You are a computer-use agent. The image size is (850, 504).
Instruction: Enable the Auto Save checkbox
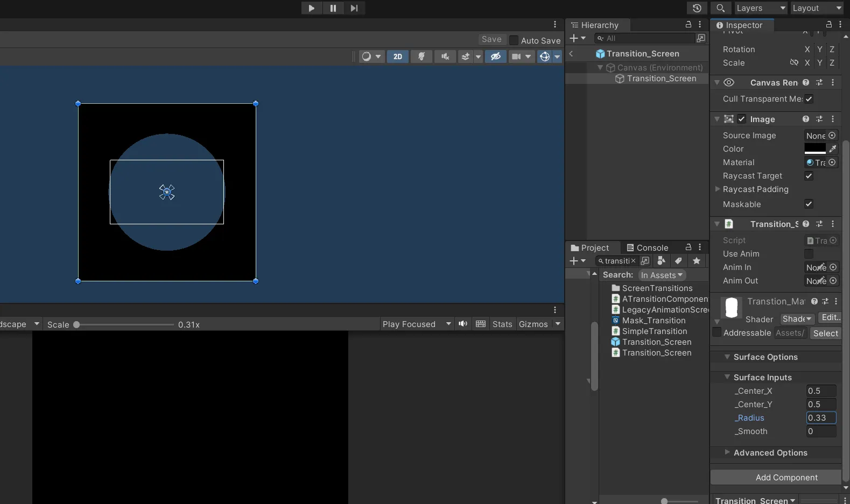(x=514, y=40)
